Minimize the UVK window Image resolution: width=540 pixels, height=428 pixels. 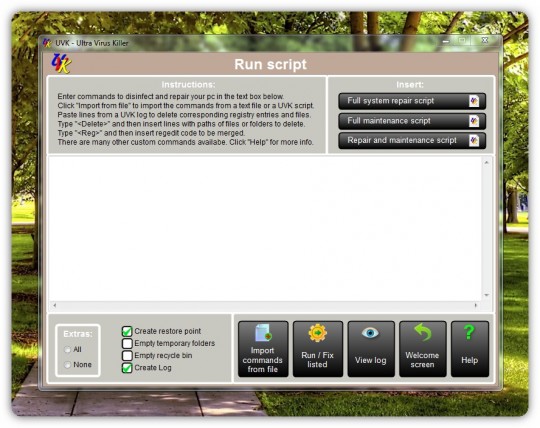(446, 41)
